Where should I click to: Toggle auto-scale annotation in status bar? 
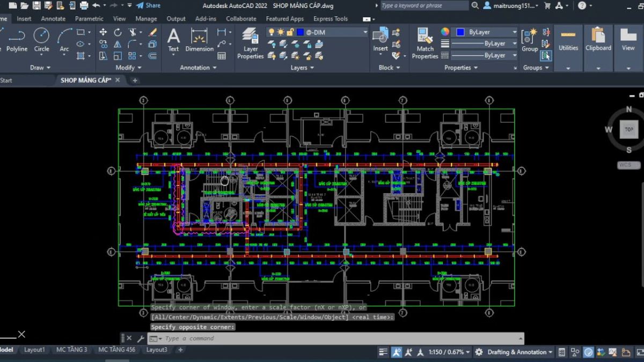pos(408,352)
